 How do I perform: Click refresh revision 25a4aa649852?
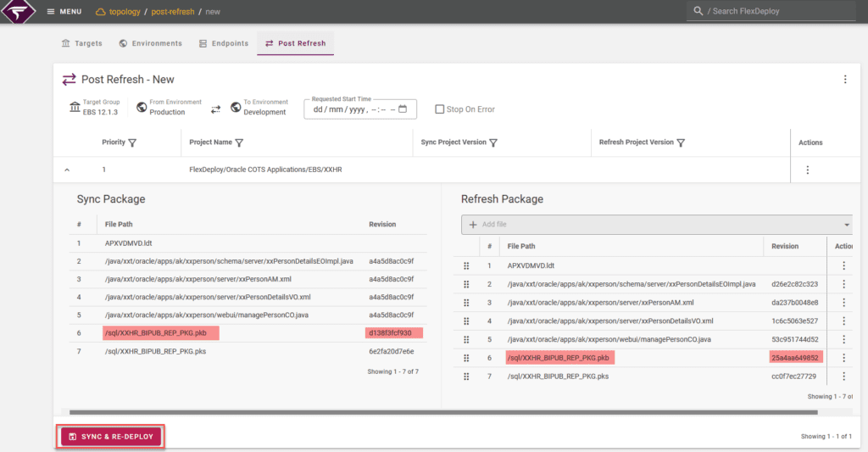(x=795, y=358)
